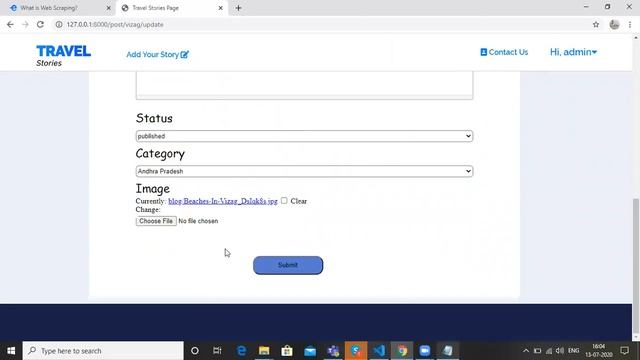Open the Status dropdown showing published

pos(304,136)
